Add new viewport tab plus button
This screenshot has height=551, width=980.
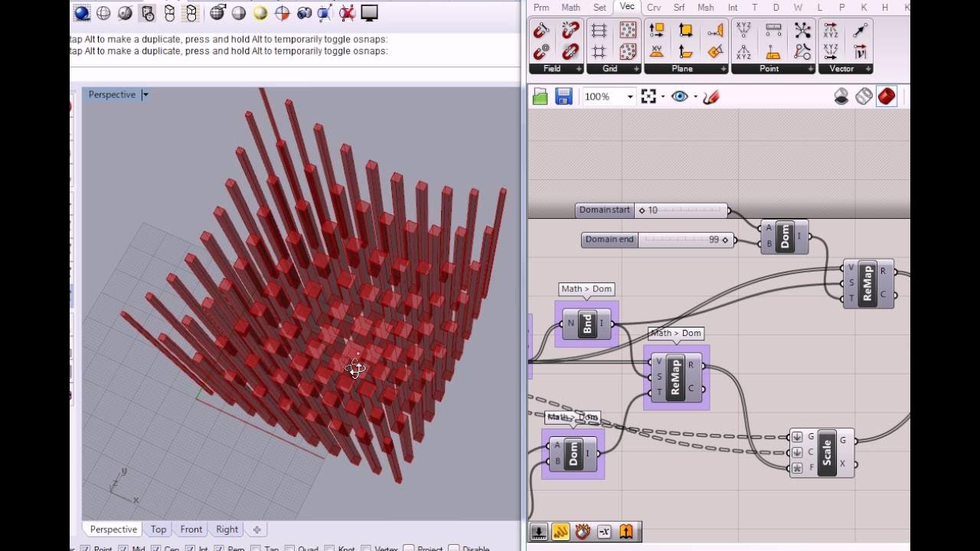coord(256,530)
